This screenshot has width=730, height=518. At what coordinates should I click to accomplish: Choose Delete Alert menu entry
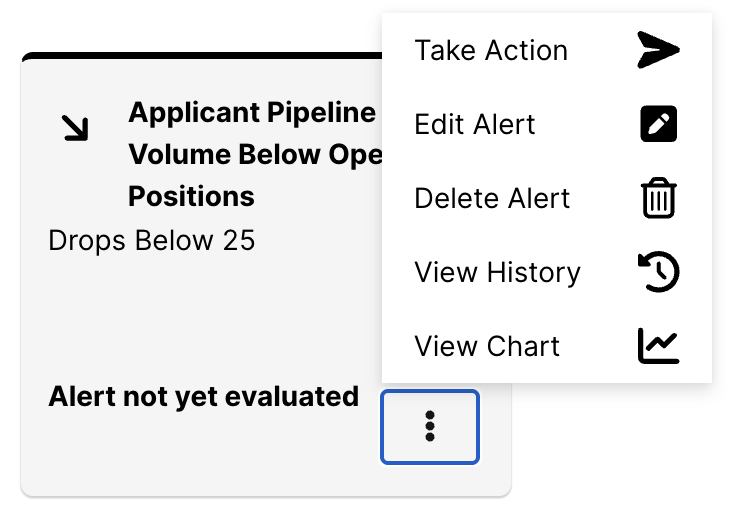coord(492,198)
